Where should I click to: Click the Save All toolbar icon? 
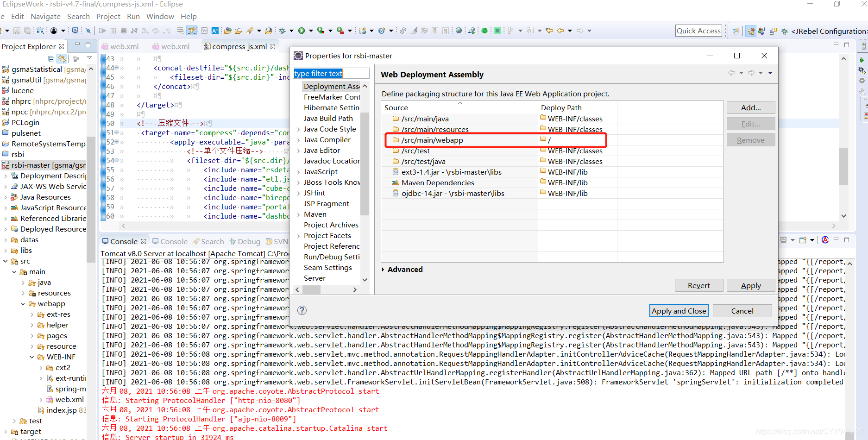(28, 31)
